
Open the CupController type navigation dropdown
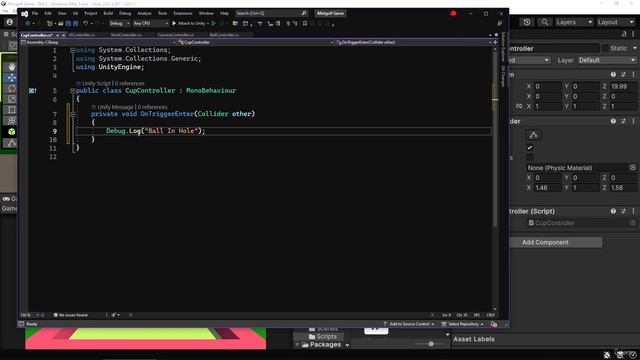pos(256,42)
